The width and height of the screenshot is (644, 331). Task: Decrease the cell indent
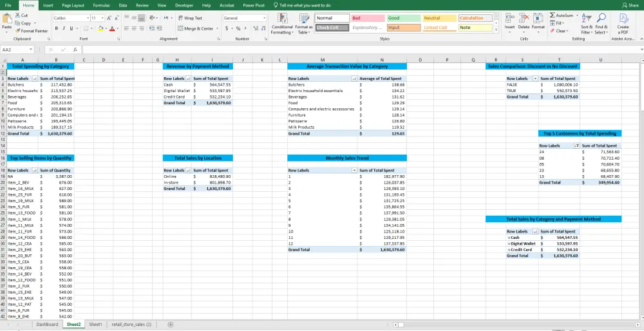tap(152, 28)
